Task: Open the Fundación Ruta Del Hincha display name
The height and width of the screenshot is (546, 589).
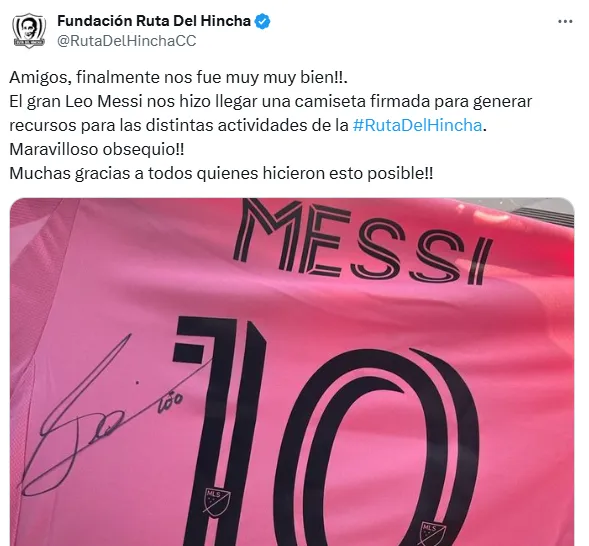Action: click(x=154, y=21)
